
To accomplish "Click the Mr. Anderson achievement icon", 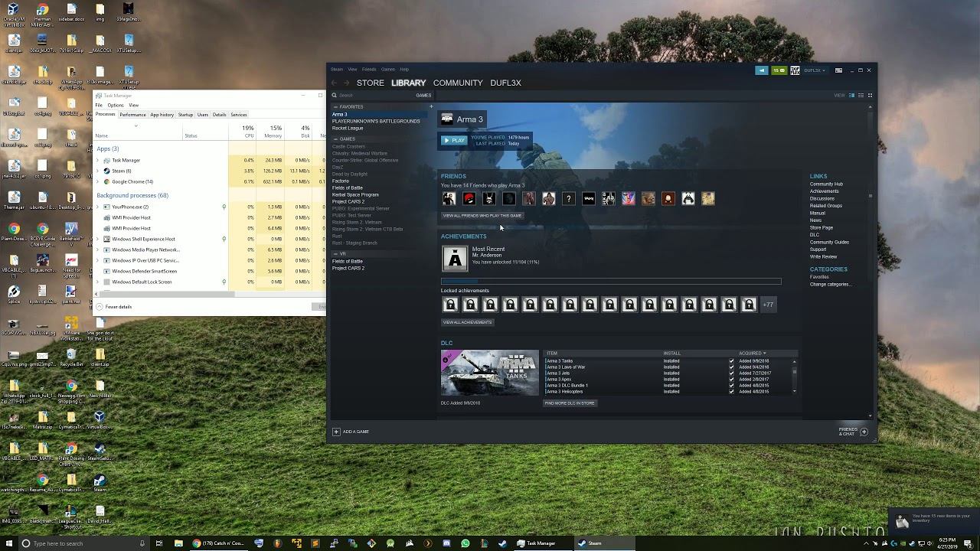I will point(455,259).
